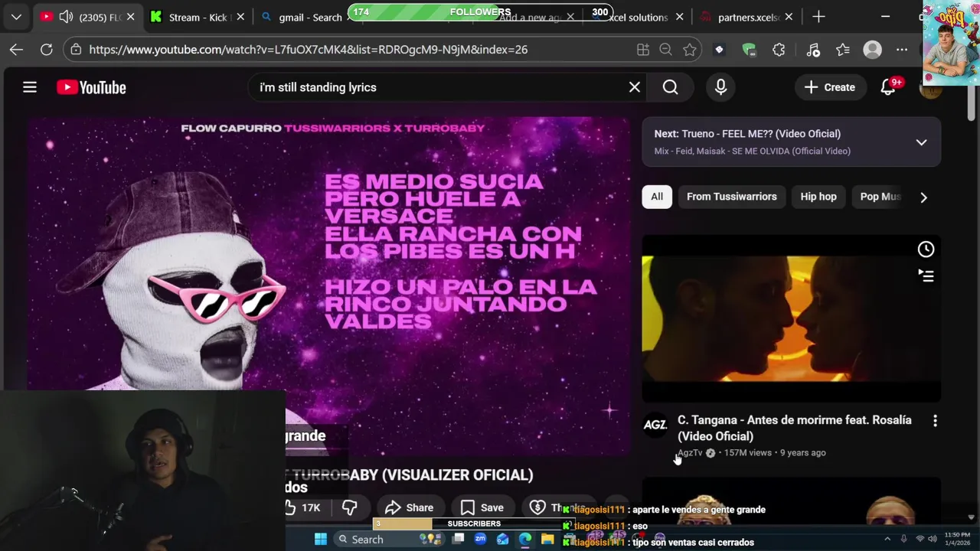Select the From Tussiwarriors chip

[731, 197]
